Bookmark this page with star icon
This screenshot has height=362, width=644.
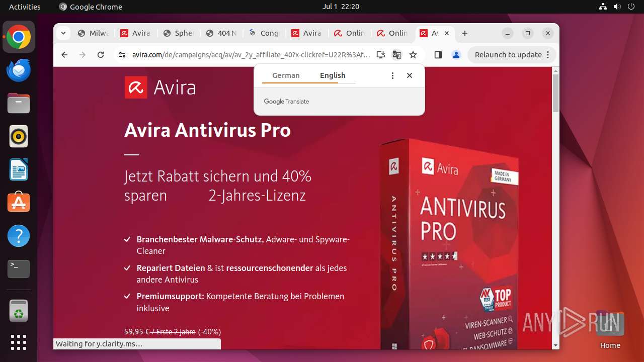pyautogui.click(x=413, y=55)
